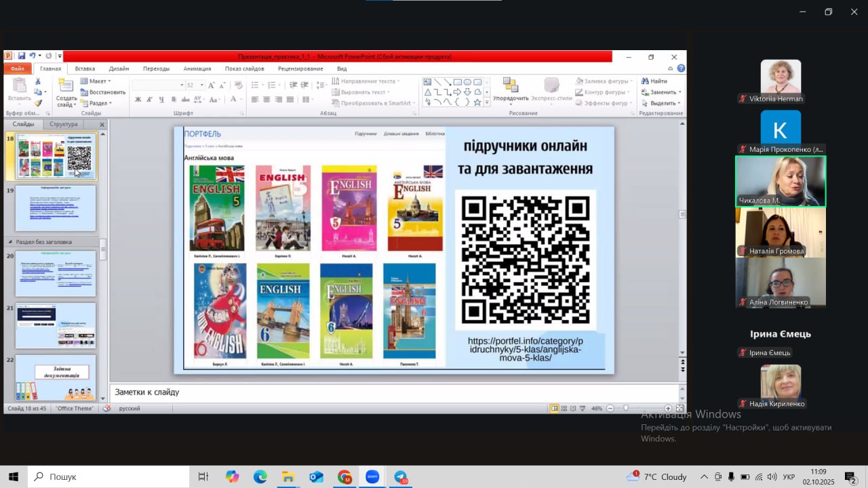Select the star shape in shapes gallery
The image size is (868, 488).
tap(477, 102)
